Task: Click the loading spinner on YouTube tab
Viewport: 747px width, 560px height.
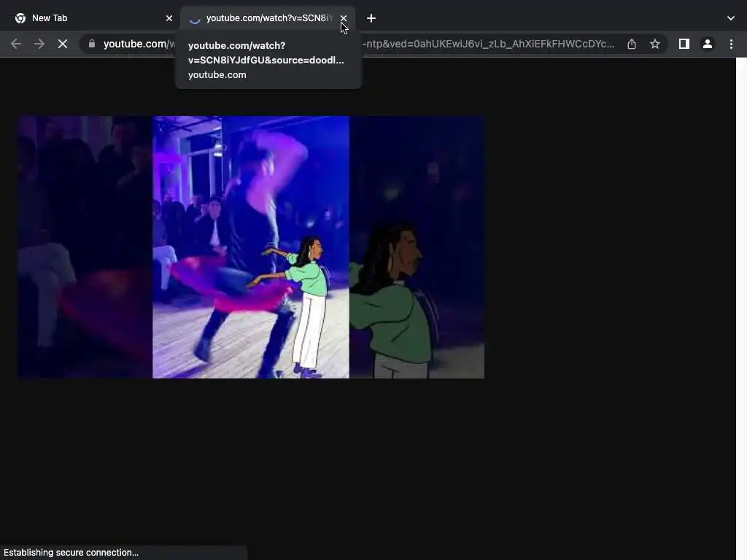Action: (194, 18)
